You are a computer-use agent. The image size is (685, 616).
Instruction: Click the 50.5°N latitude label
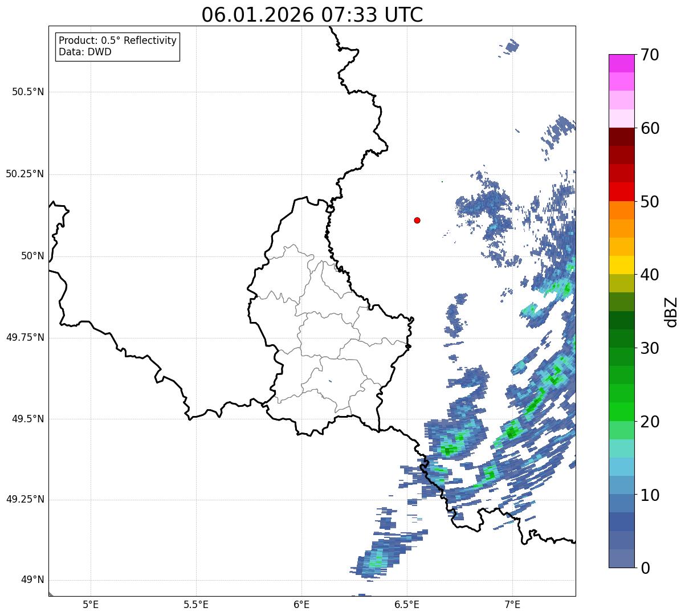click(x=28, y=92)
